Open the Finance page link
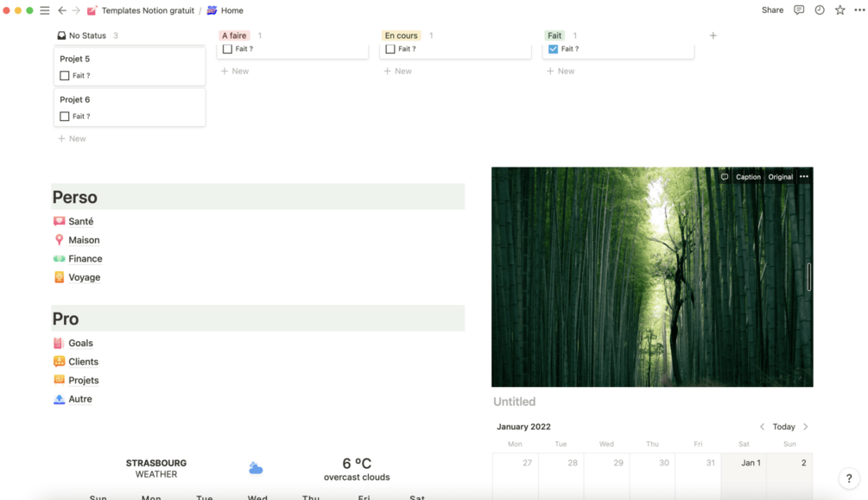868x500 pixels. (x=86, y=258)
